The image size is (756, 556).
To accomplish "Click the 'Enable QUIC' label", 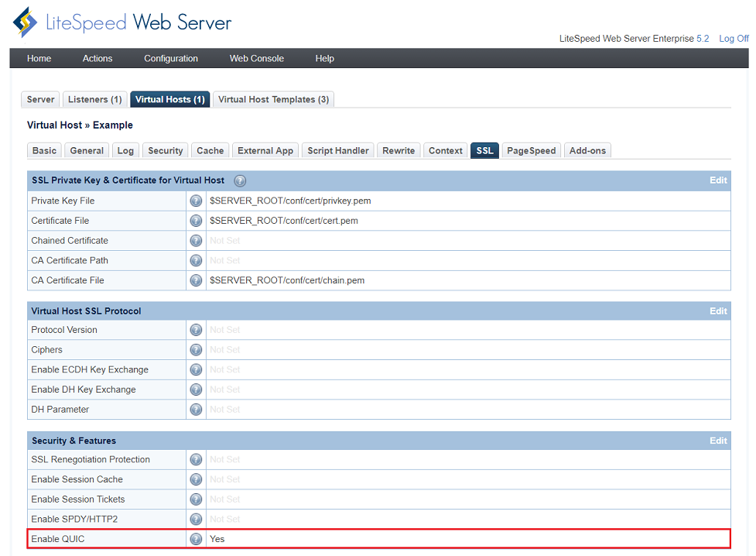I will click(58, 539).
